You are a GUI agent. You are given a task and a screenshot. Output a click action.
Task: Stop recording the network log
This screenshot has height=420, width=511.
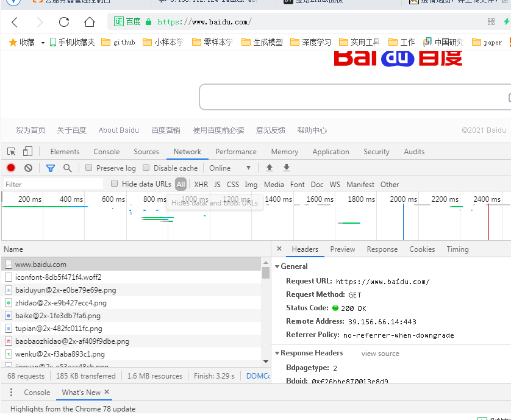click(x=11, y=168)
